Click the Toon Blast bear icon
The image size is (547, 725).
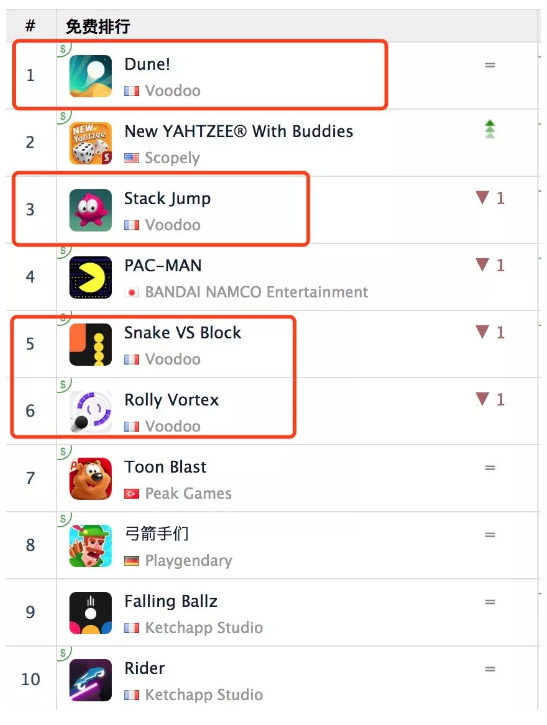click(x=91, y=479)
